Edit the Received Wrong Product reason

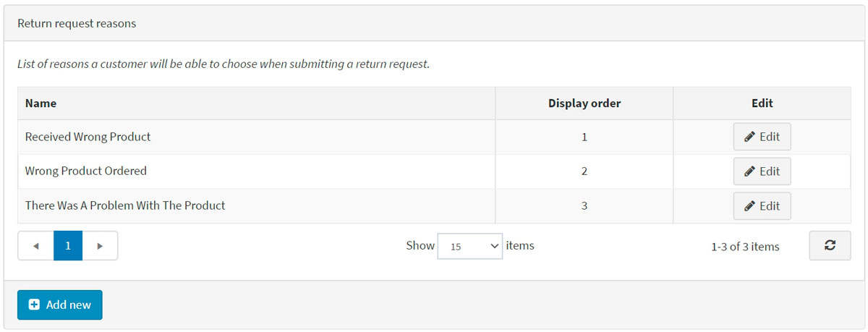pyautogui.click(x=762, y=137)
